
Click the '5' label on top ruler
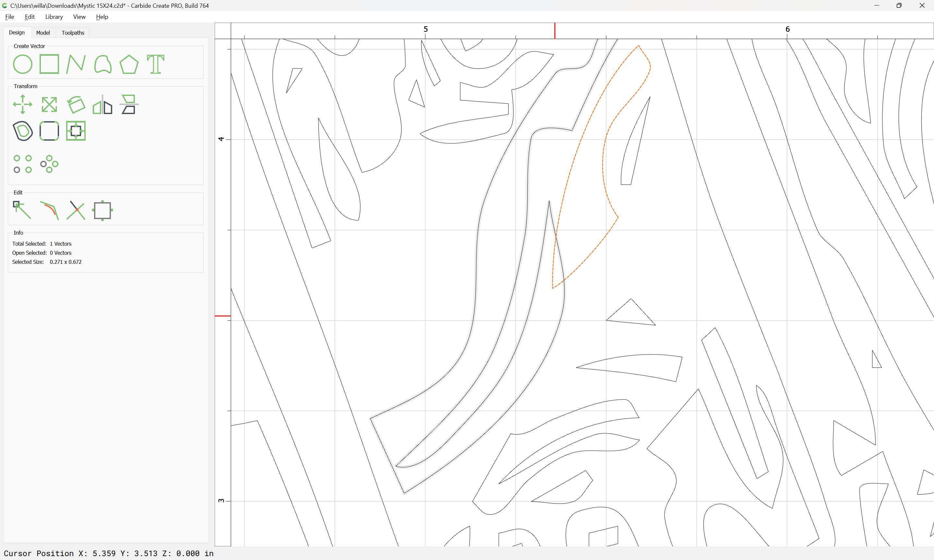coord(425,29)
